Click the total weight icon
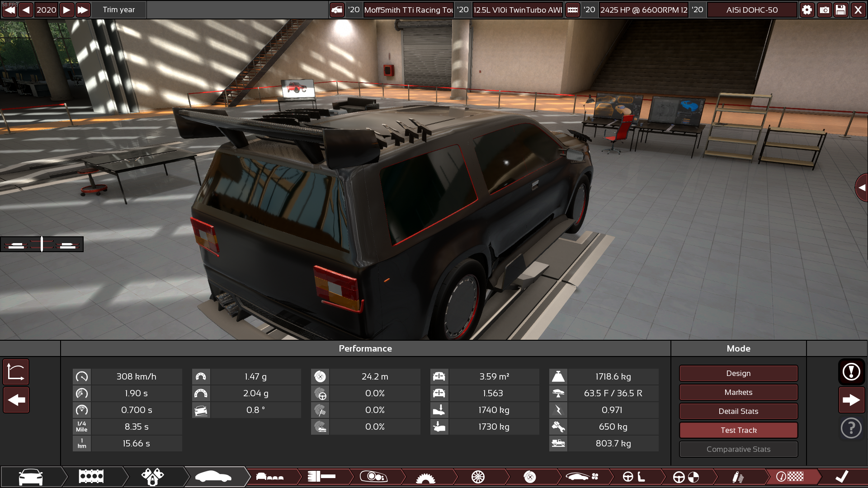The image size is (868, 488). click(558, 376)
